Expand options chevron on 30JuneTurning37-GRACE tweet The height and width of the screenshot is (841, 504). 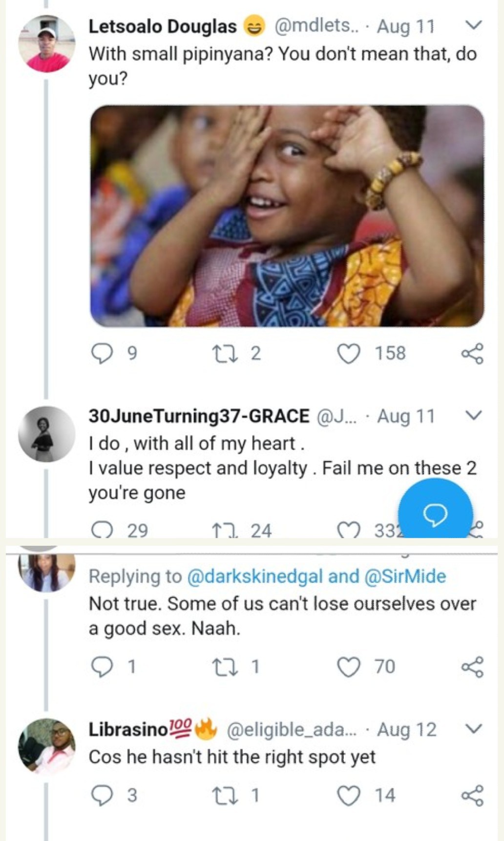(473, 415)
